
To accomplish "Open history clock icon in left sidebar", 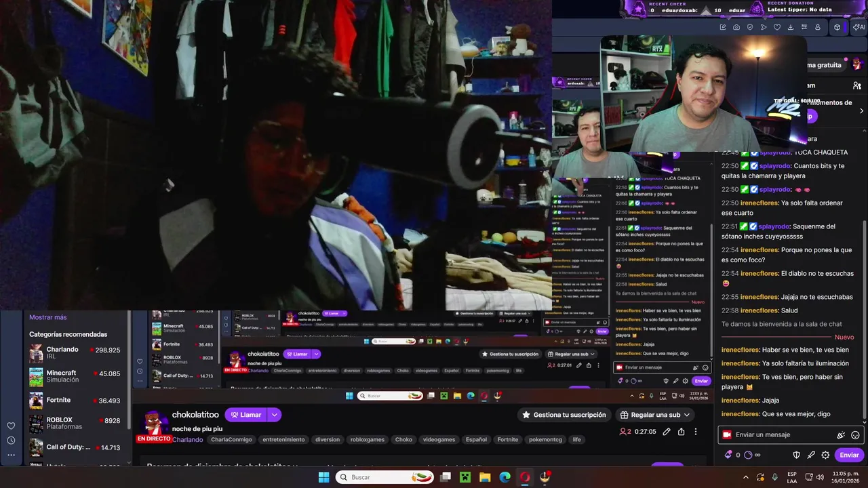I will [x=11, y=441].
